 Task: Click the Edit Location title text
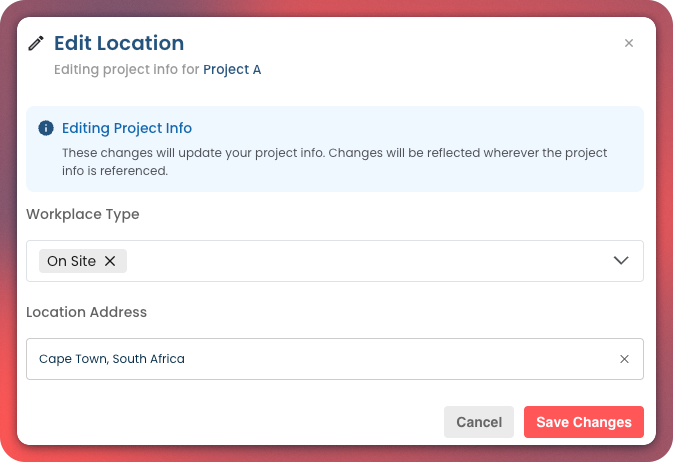pyautogui.click(x=119, y=43)
